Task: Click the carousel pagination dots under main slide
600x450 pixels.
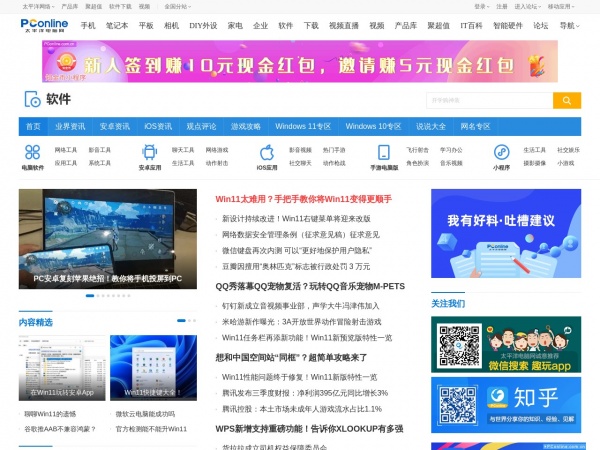Action: pyautogui.click(x=108, y=296)
